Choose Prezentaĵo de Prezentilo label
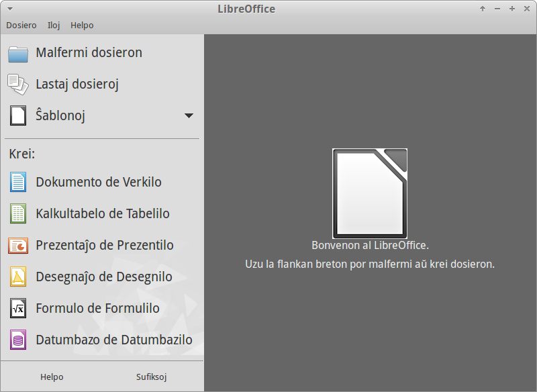The height and width of the screenshot is (392, 537). pyautogui.click(x=105, y=246)
